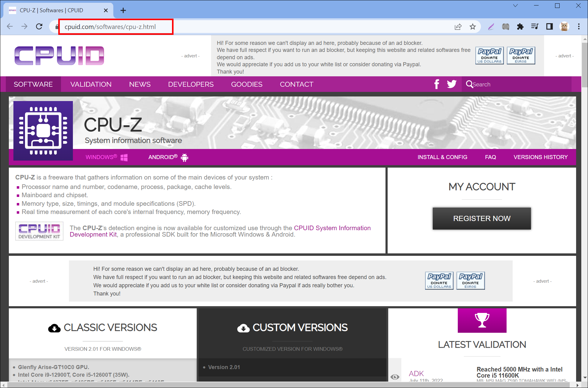Click the Custom Versions download cloud icon
Screen dimensions: 588x388
(x=243, y=328)
